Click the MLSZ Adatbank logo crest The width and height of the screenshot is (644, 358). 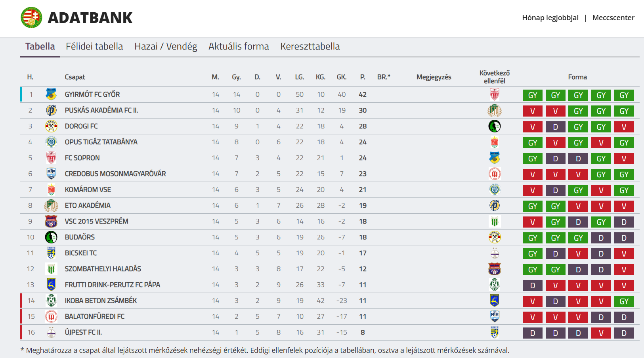pos(31,17)
